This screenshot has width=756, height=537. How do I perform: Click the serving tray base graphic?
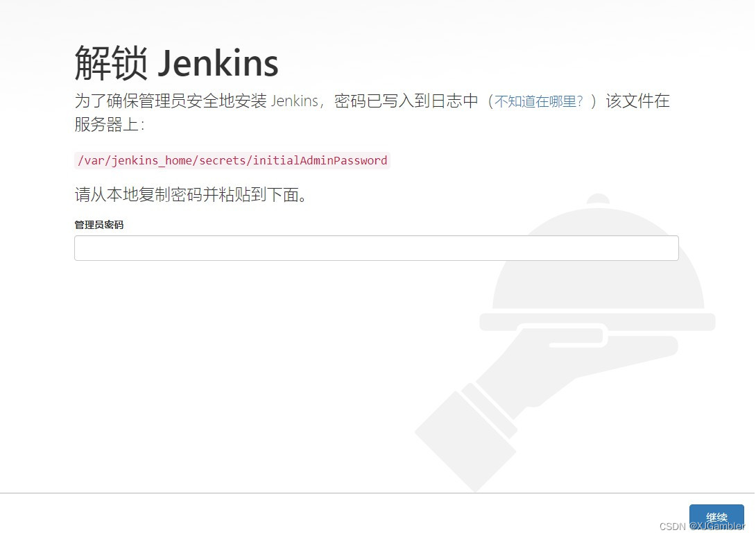click(x=597, y=322)
